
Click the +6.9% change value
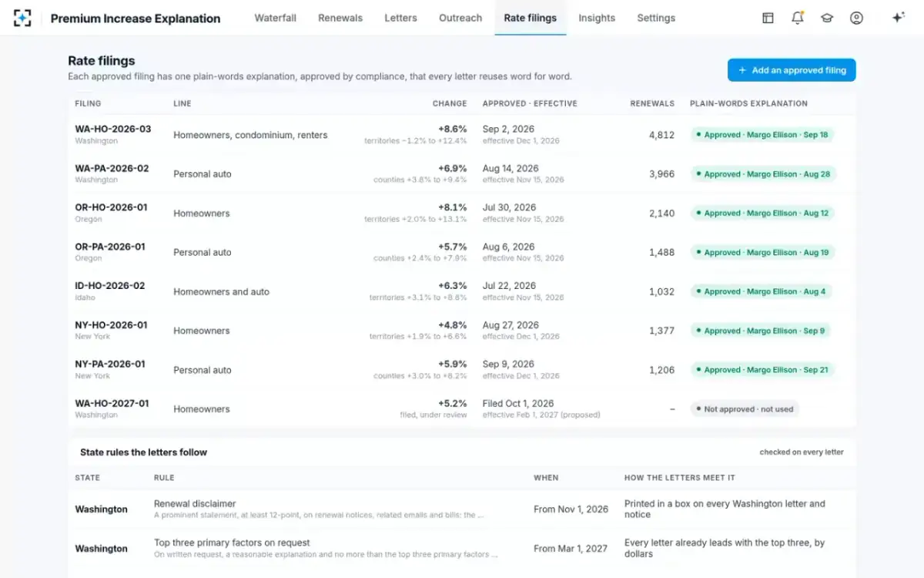point(453,168)
